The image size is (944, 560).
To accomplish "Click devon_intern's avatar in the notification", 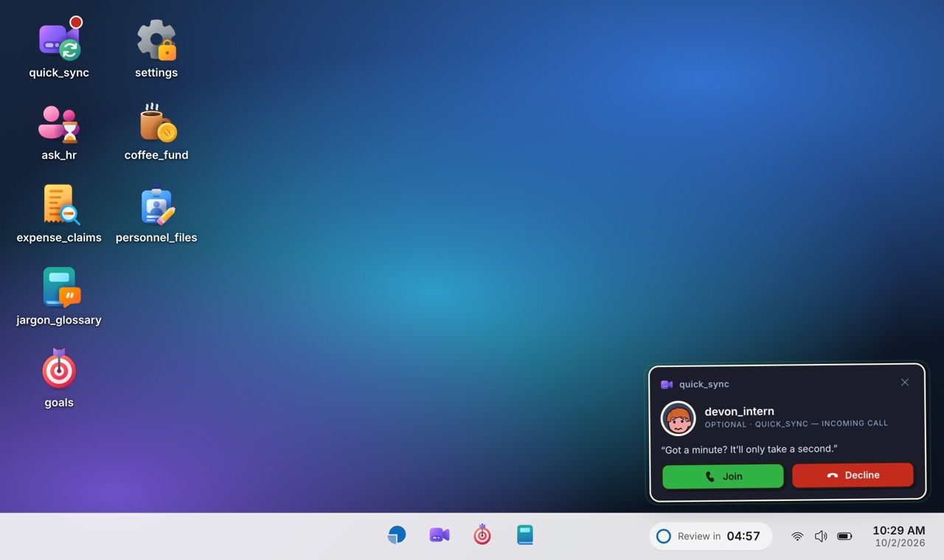I will coord(678,419).
